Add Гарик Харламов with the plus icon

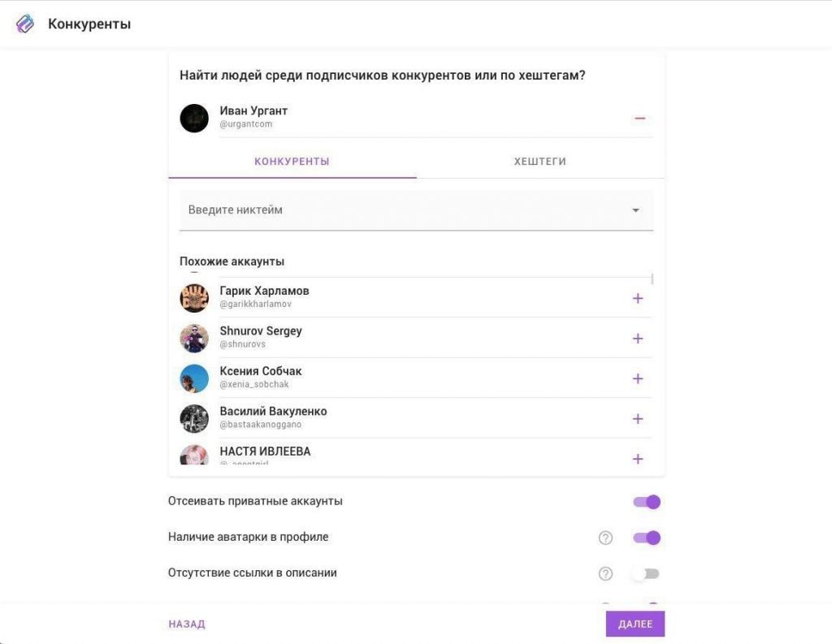point(638,299)
